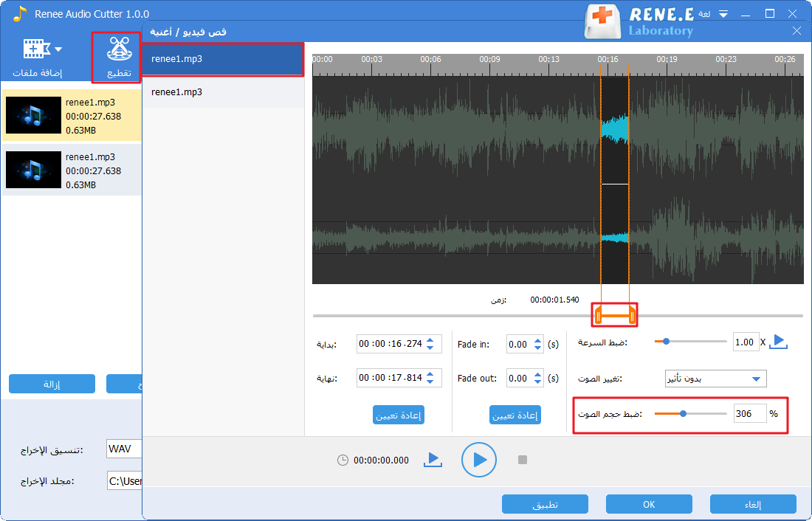Click the big round Play button
The width and height of the screenshot is (812, 521).
click(479, 459)
